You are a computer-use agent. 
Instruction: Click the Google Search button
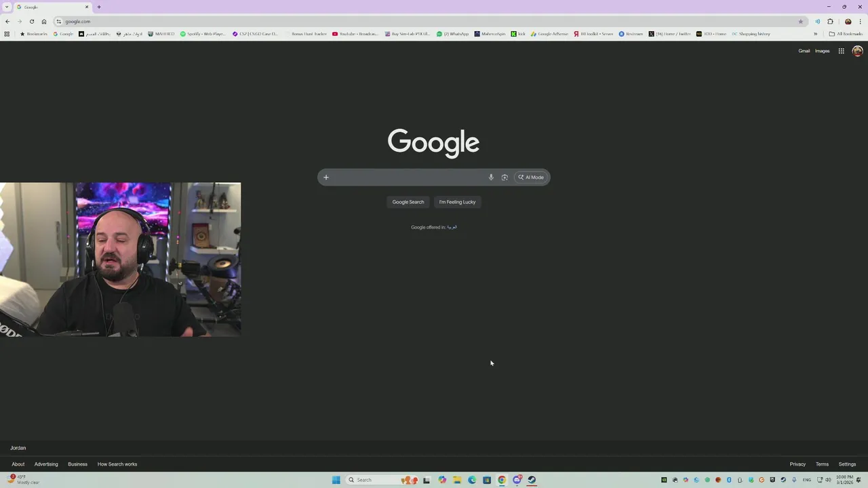(408, 202)
